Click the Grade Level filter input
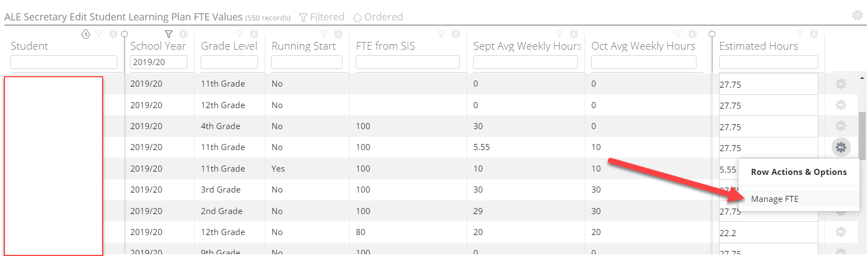Viewport: 868px width, 256px height. [229, 62]
